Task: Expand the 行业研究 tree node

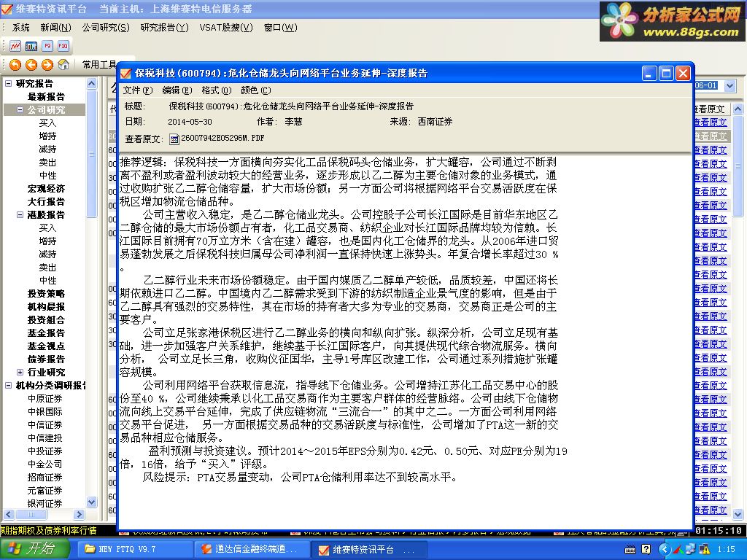Action: click(20, 373)
